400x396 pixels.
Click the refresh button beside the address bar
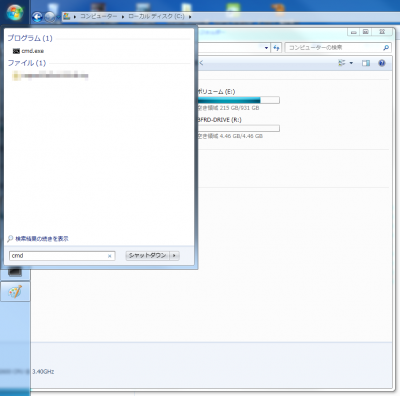[x=276, y=48]
